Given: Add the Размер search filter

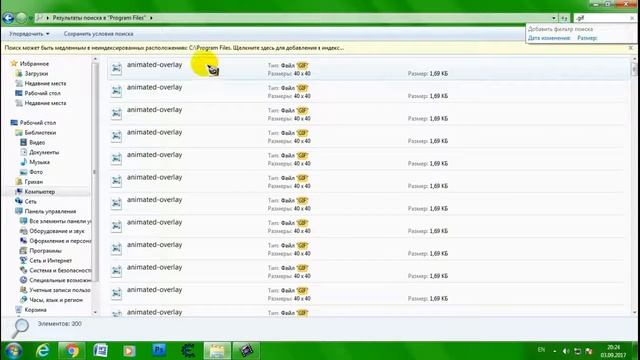Looking at the screenshot, I should point(587,38).
